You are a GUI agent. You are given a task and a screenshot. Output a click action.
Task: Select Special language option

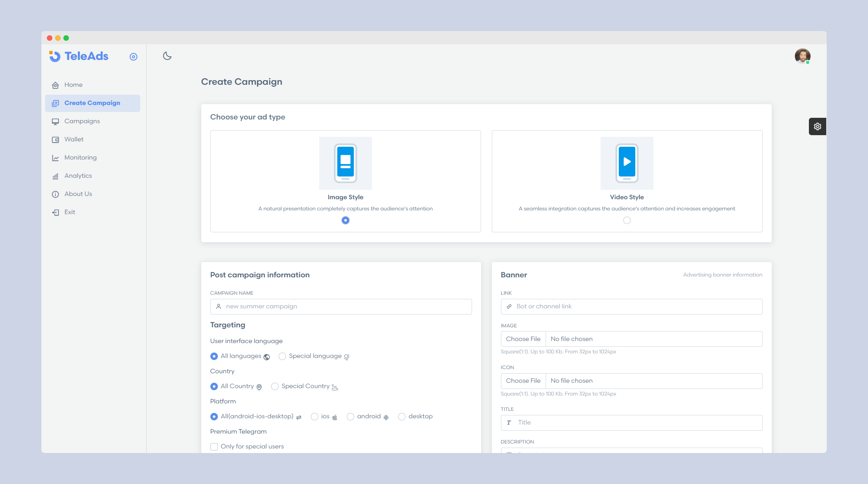pyautogui.click(x=282, y=356)
